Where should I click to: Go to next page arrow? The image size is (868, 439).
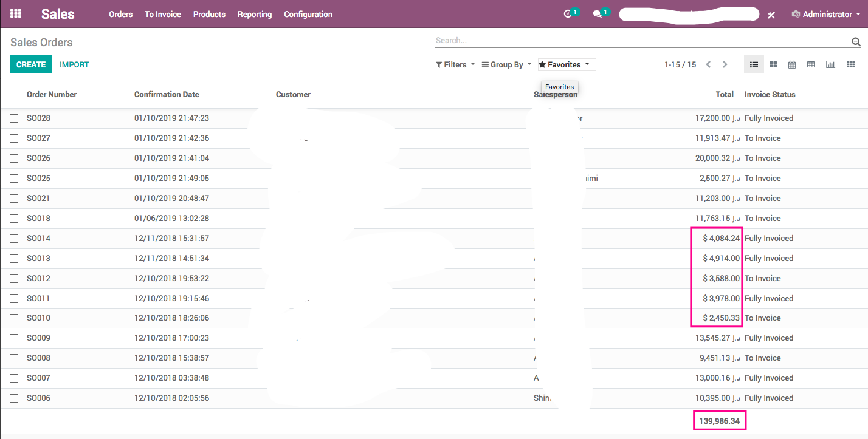725,64
